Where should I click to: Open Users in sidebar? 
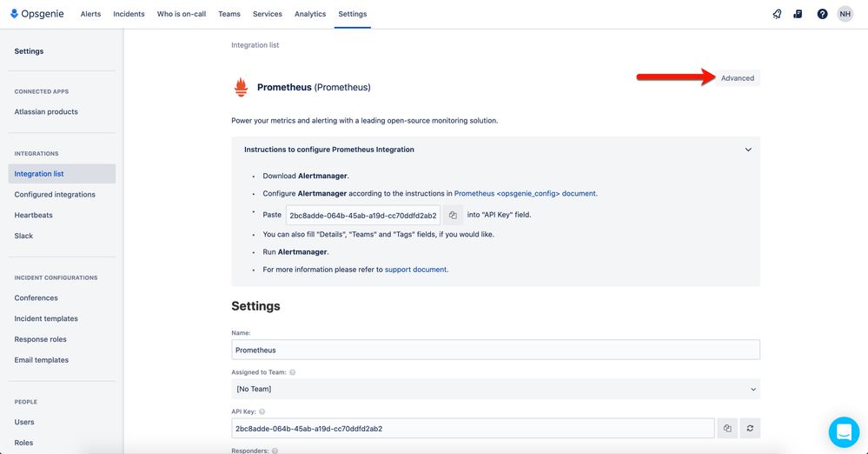coord(24,422)
